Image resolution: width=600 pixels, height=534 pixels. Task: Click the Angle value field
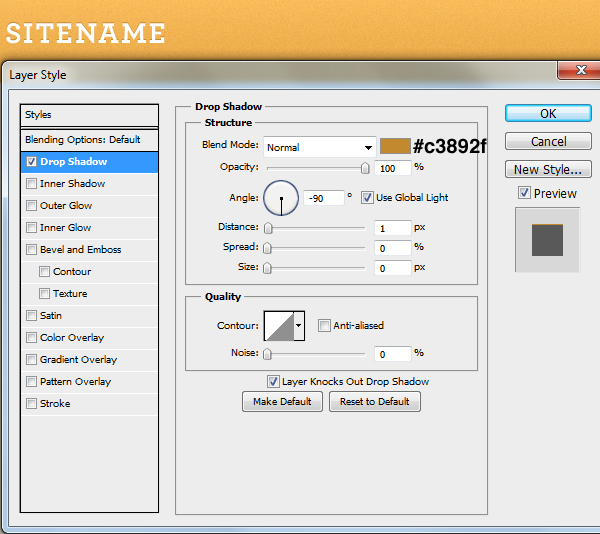(324, 198)
